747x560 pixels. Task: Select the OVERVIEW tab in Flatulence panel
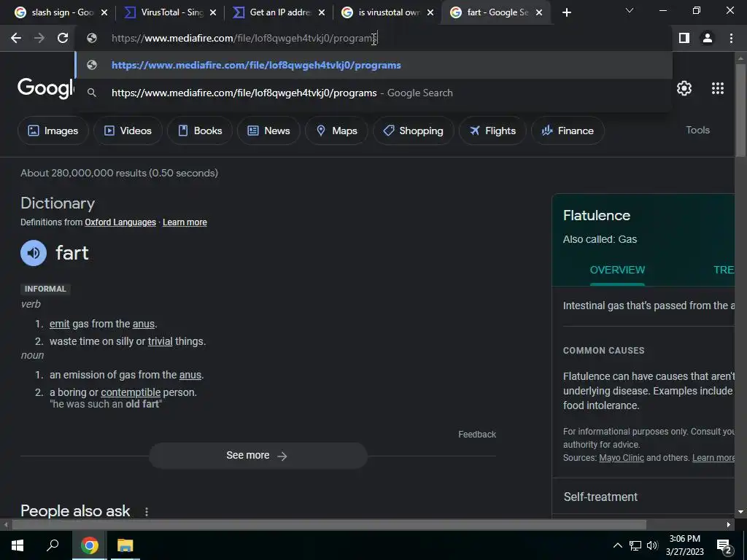617,270
